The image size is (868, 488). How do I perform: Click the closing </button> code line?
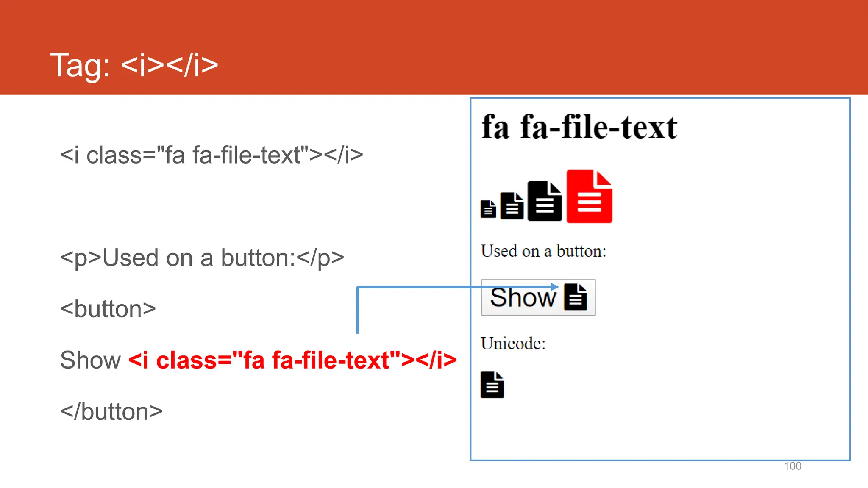click(x=111, y=411)
